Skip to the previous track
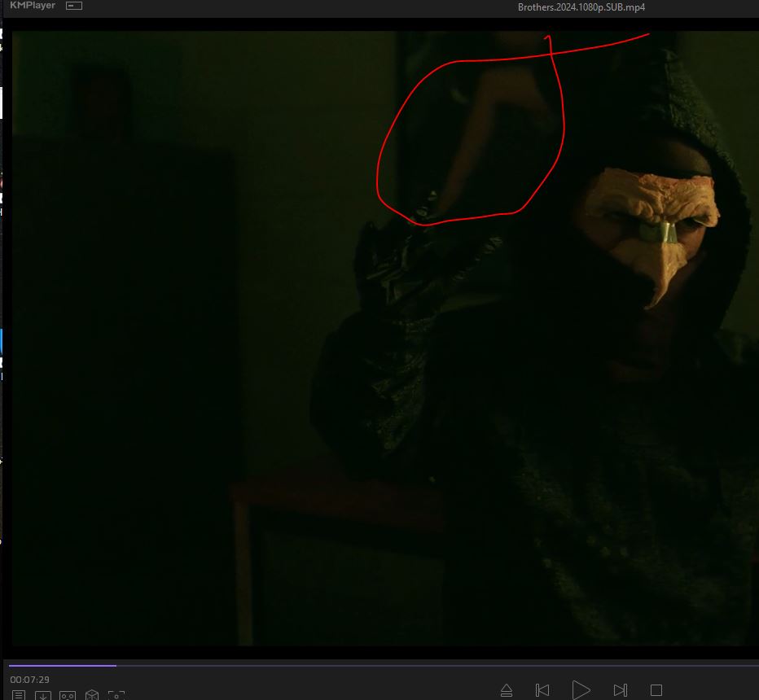Viewport: 759px width, 700px height. tap(542, 690)
